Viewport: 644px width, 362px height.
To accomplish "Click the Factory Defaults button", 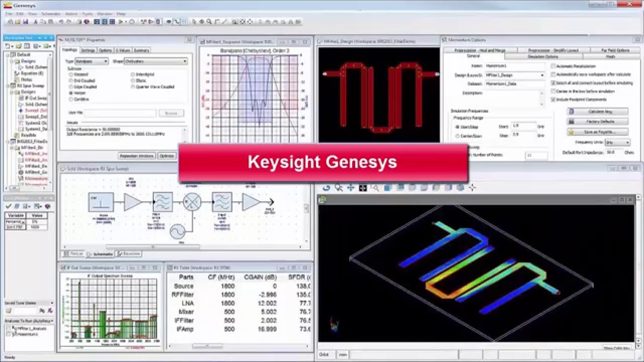I will point(598,121).
